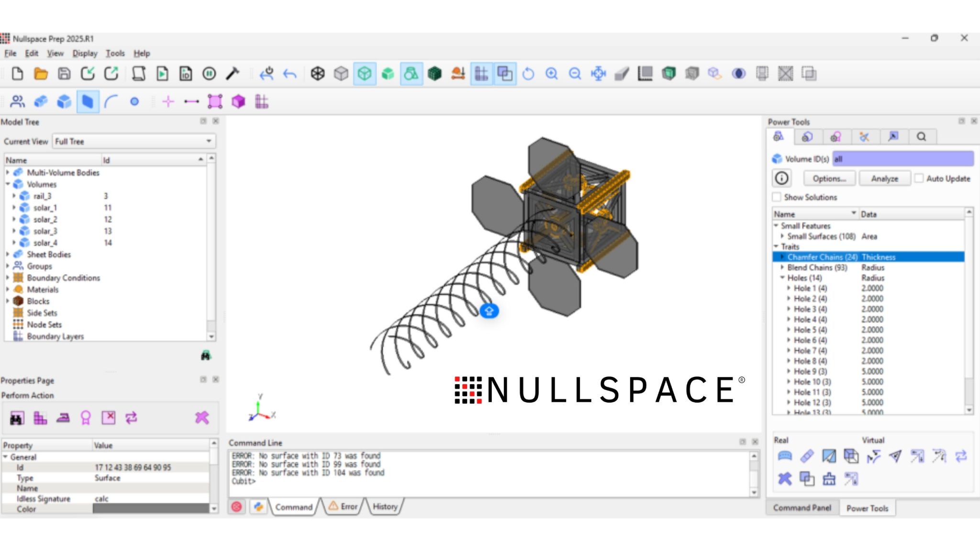This screenshot has height=551, width=980.
Task: Toggle the highlighted blue surface mode icon
Action: click(88, 101)
